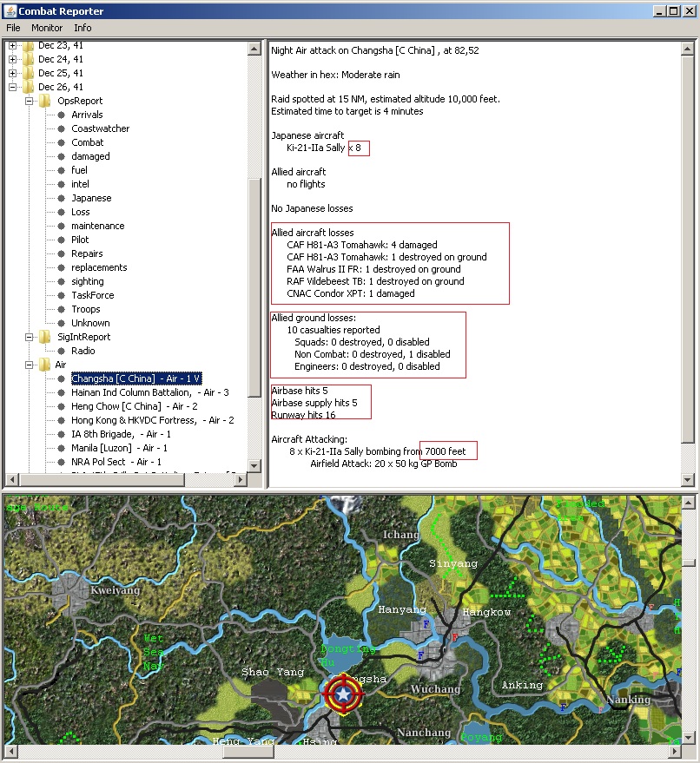Click the bullet icon beside damaged

62,157
